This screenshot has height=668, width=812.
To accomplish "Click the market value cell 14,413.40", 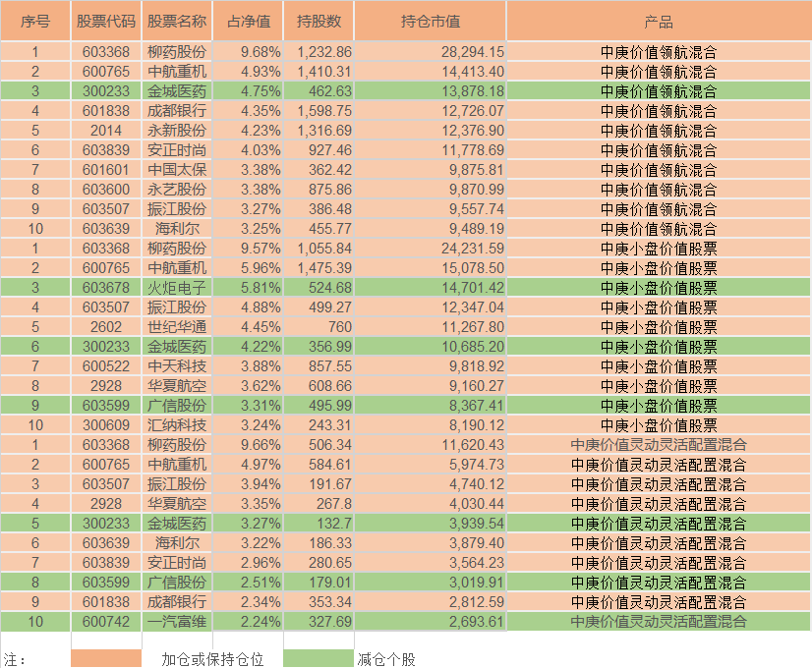I will click(x=431, y=72).
